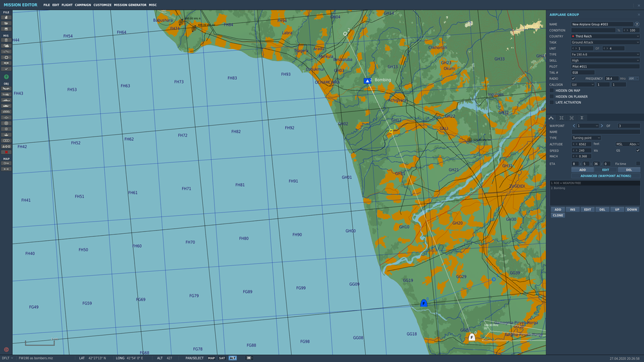Open the Campaign menu
The height and width of the screenshot is (362, 644).
[x=83, y=5]
